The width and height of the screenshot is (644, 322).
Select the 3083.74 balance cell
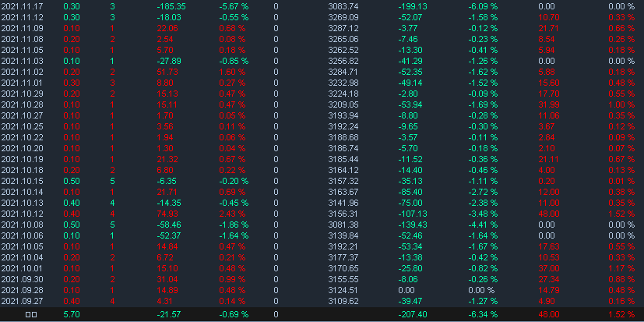coord(343,6)
